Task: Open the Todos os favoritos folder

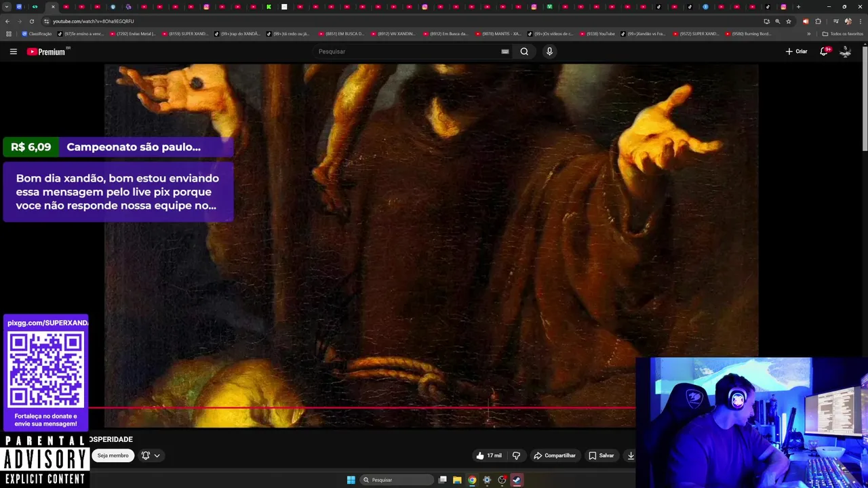Action: 842,34
